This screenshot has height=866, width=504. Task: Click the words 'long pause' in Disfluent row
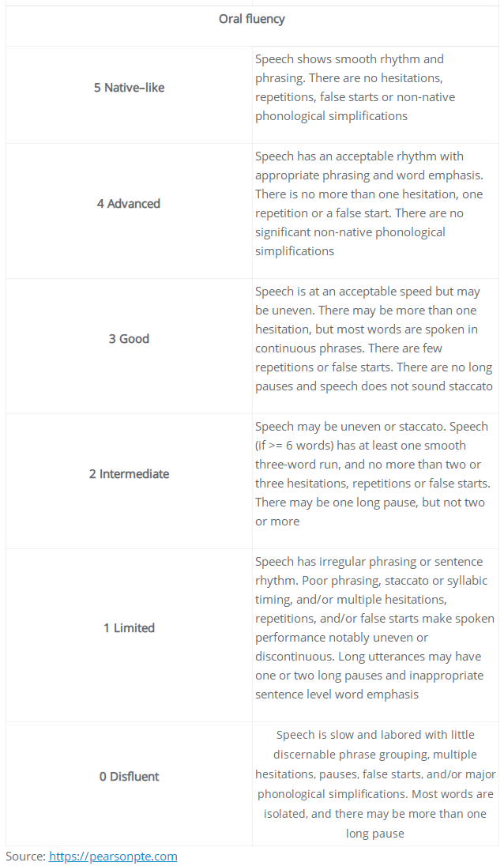click(374, 834)
